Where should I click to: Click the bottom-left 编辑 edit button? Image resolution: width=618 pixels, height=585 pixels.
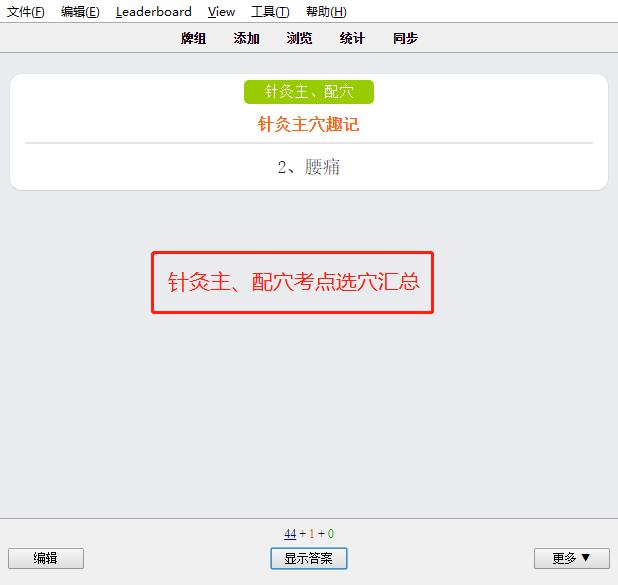pos(46,558)
